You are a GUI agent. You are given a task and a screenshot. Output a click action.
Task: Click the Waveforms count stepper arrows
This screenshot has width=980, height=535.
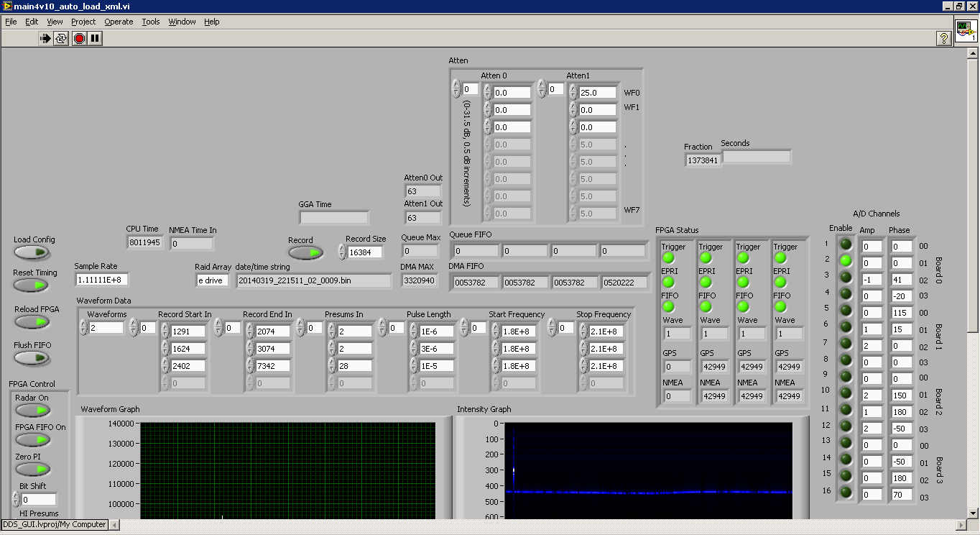pyautogui.click(x=83, y=328)
